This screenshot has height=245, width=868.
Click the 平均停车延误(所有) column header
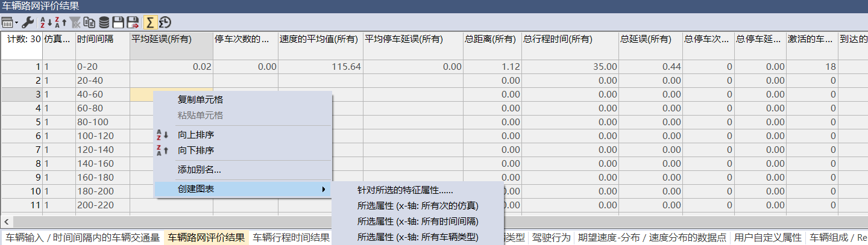tap(413, 46)
